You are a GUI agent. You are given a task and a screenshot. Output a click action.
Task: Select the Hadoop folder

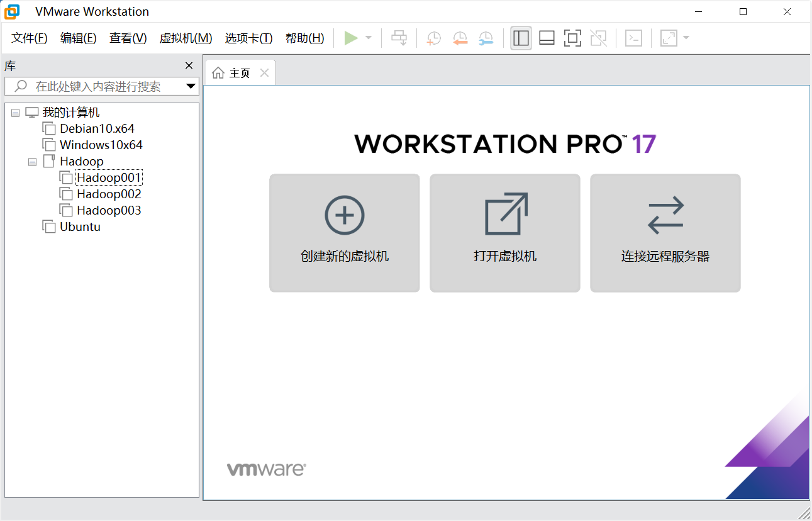[82, 161]
